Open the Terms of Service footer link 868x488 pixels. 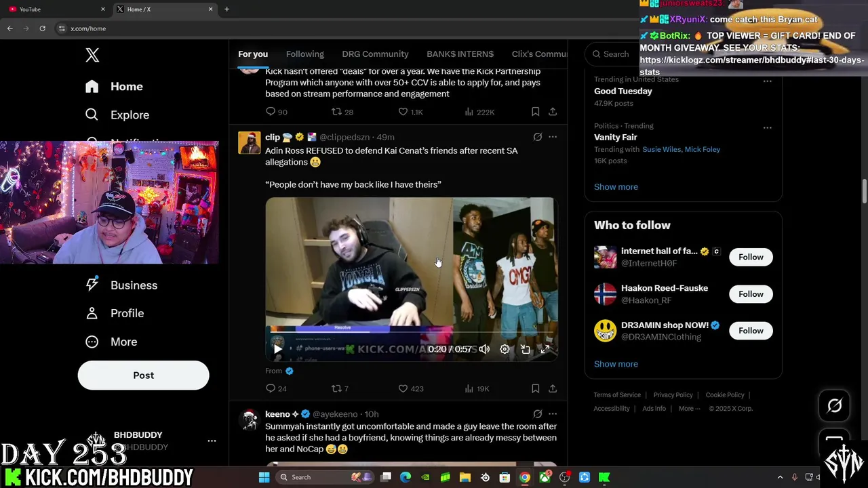[x=617, y=395]
